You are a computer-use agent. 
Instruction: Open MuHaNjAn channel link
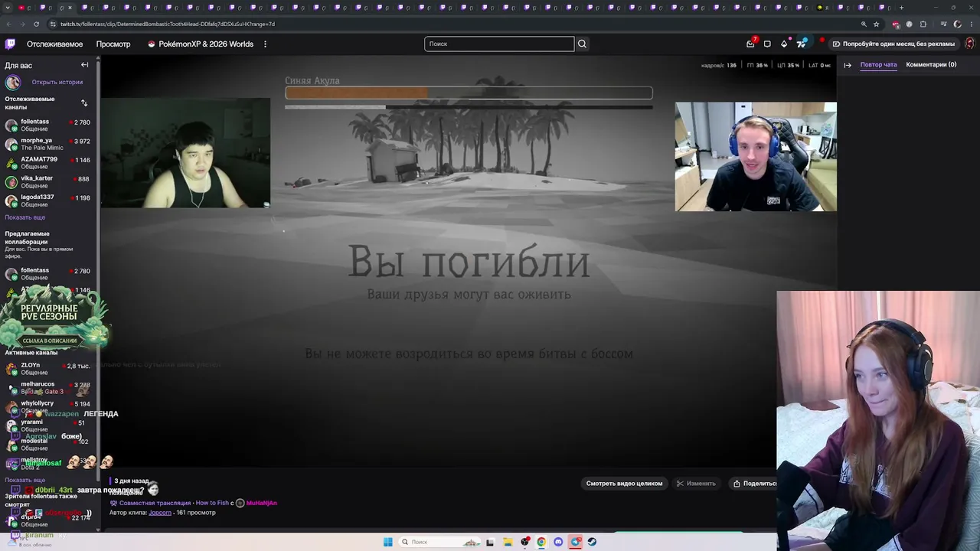click(261, 503)
